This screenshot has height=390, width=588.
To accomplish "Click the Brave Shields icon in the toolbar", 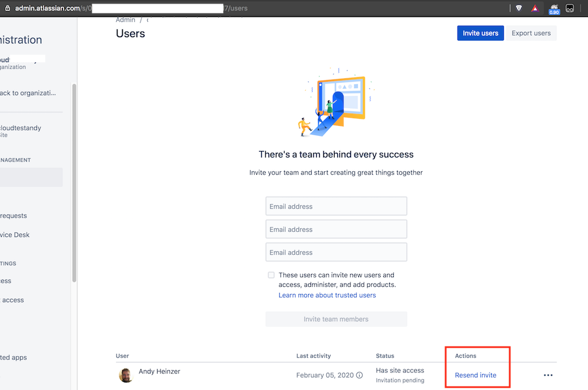I will coord(520,8).
